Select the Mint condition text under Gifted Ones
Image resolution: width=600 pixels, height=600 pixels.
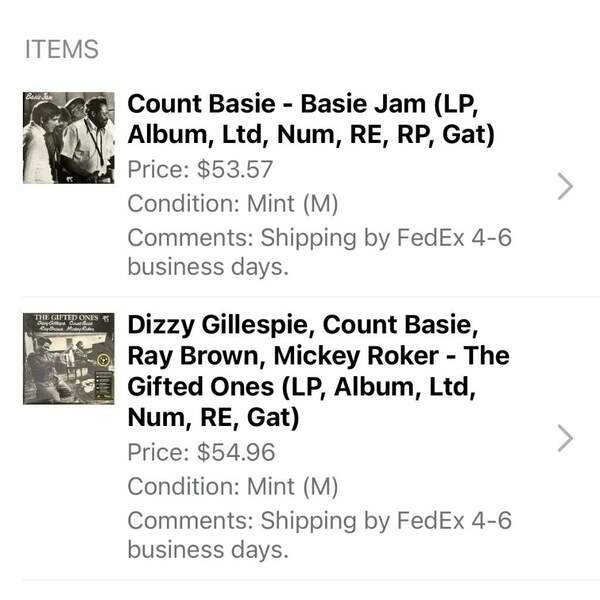point(233,487)
